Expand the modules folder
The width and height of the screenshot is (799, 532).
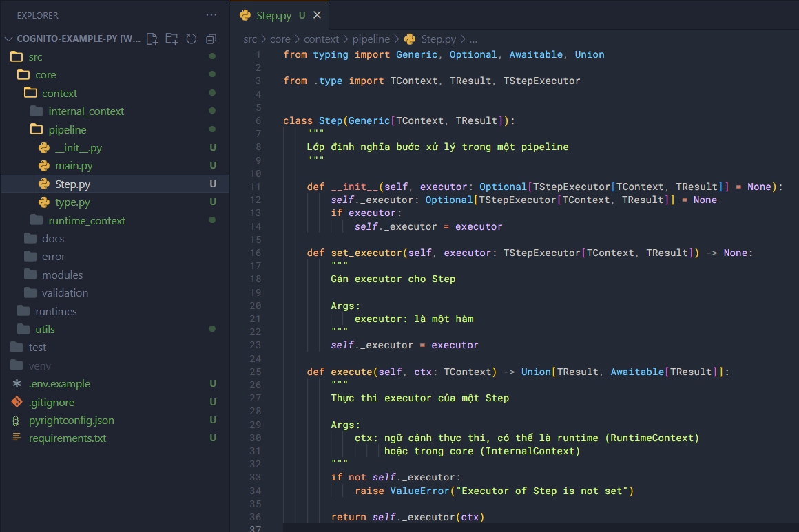tap(62, 275)
